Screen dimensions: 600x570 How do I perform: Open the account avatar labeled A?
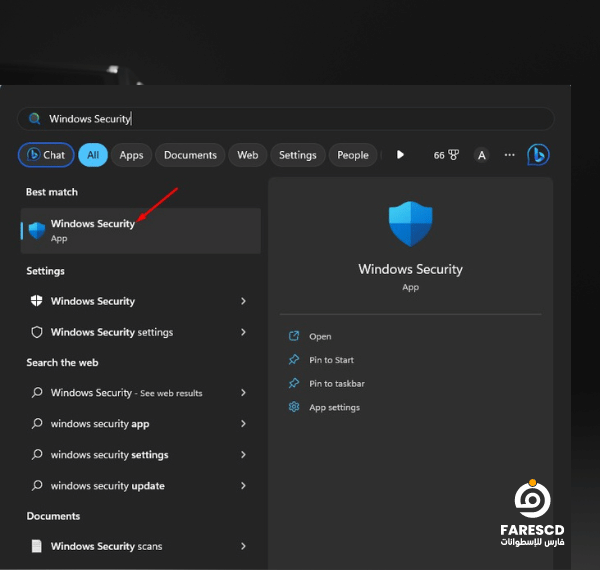481,155
